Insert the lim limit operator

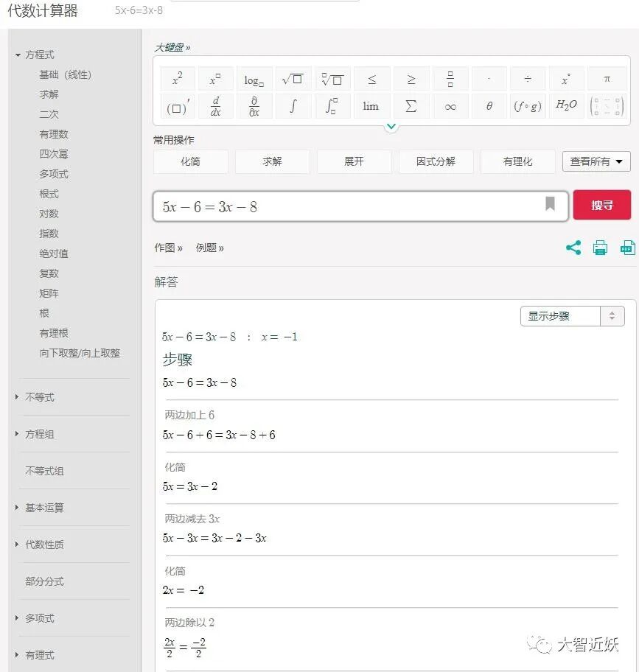[371, 106]
